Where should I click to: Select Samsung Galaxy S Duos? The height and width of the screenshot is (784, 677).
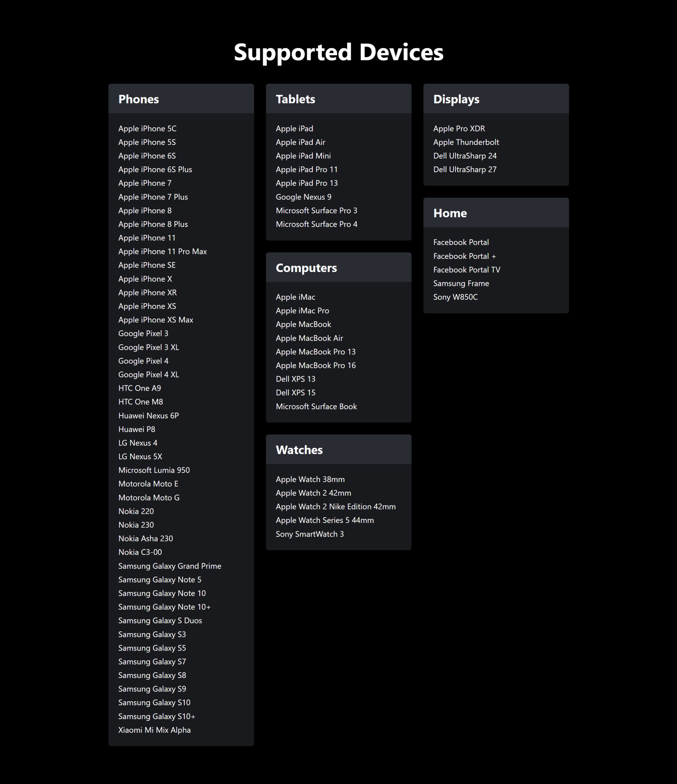tap(160, 621)
